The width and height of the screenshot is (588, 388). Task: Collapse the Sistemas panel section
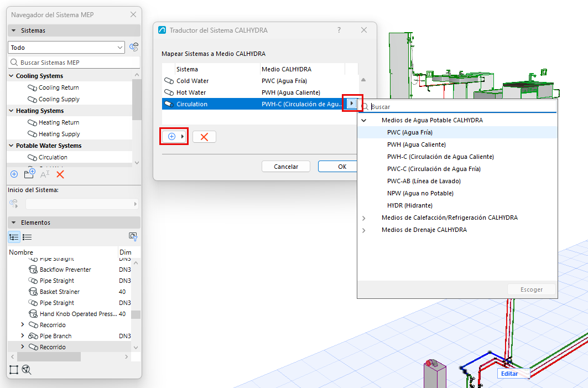coord(13,30)
